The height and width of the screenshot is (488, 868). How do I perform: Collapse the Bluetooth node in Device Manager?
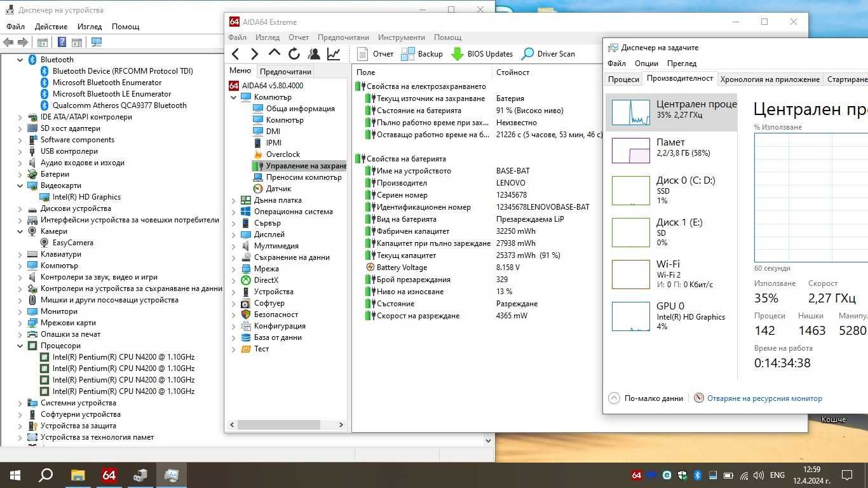click(x=20, y=60)
